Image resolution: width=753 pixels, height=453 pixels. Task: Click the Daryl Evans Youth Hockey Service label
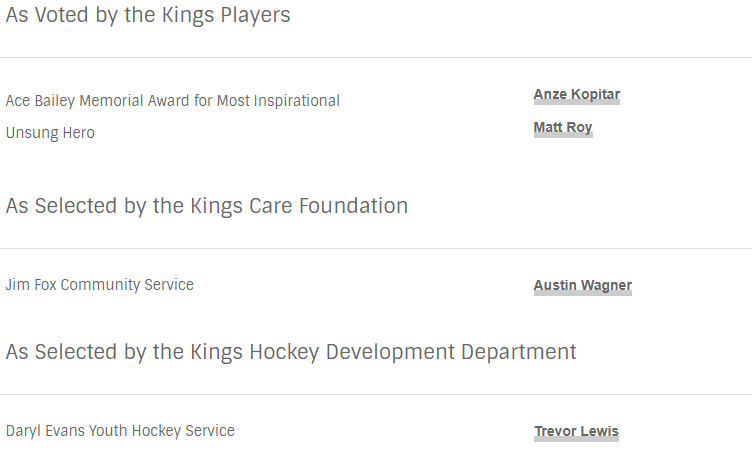pos(120,431)
